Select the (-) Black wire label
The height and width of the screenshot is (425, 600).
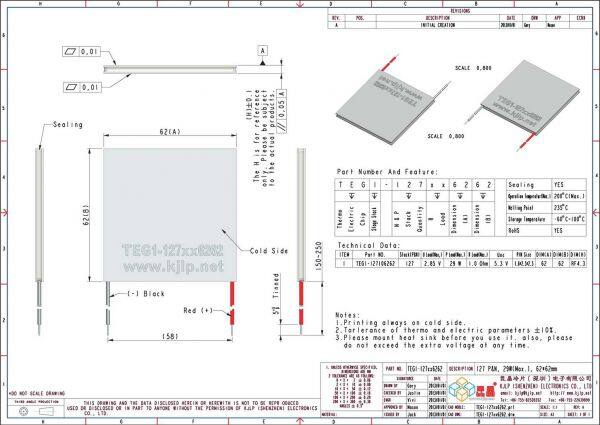(144, 294)
